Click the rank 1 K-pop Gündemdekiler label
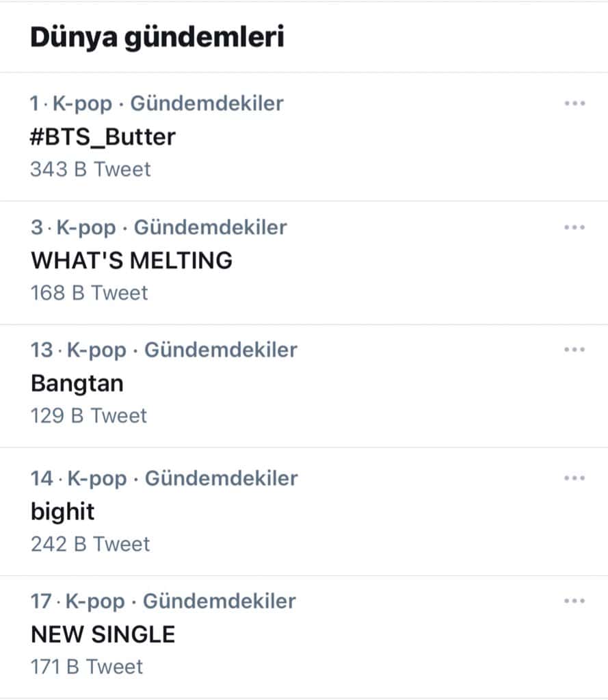The width and height of the screenshot is (608, 700). click(x=157, y=103)
